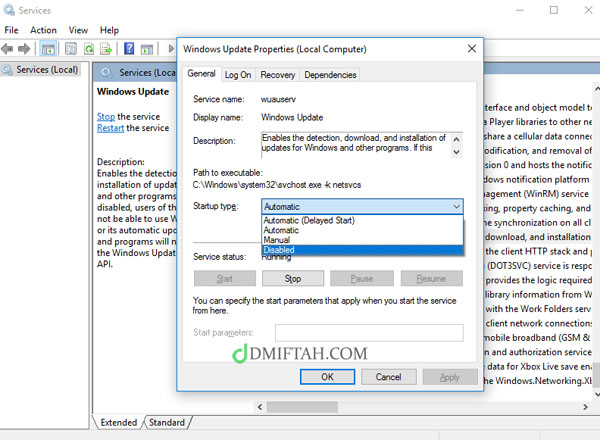Open the File menu
Image resolution: width=600 pixels, height=440 pixels.
[x=11, y=30]
